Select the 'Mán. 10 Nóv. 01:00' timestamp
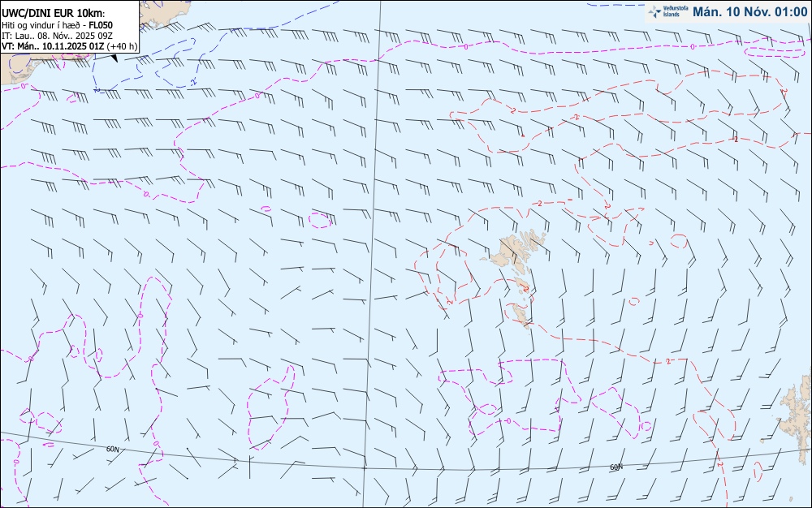 pos(749,11)
